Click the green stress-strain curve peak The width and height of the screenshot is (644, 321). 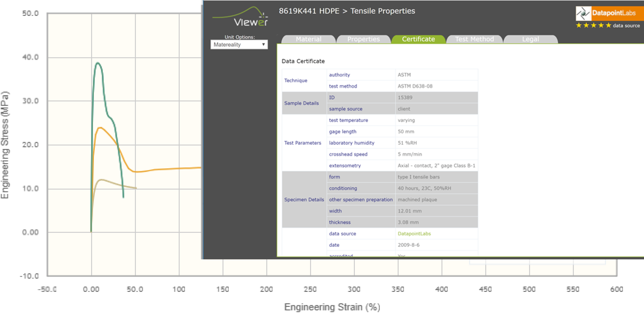pos(98,63)
